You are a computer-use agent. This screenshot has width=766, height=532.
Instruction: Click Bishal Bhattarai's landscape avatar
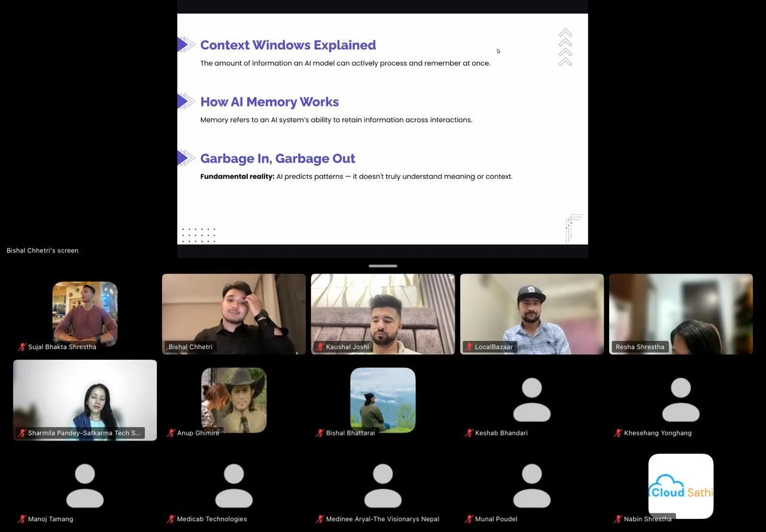coord(383,400)
